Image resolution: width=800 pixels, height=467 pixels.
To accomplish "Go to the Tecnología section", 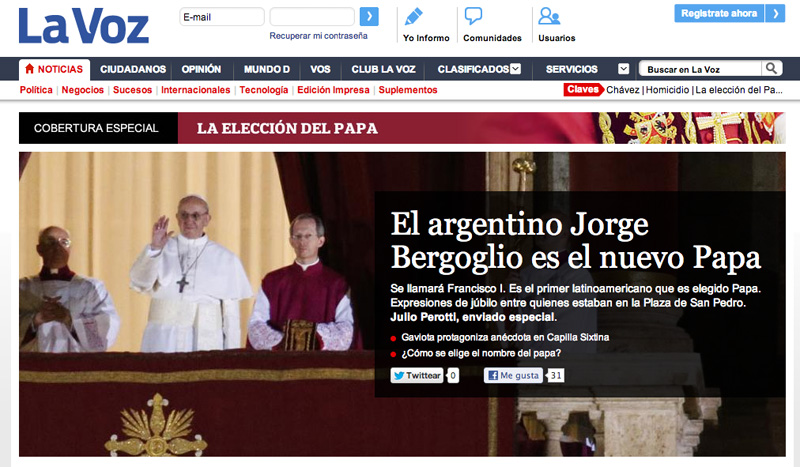I will pyautogui.click(x=264, y=90).
